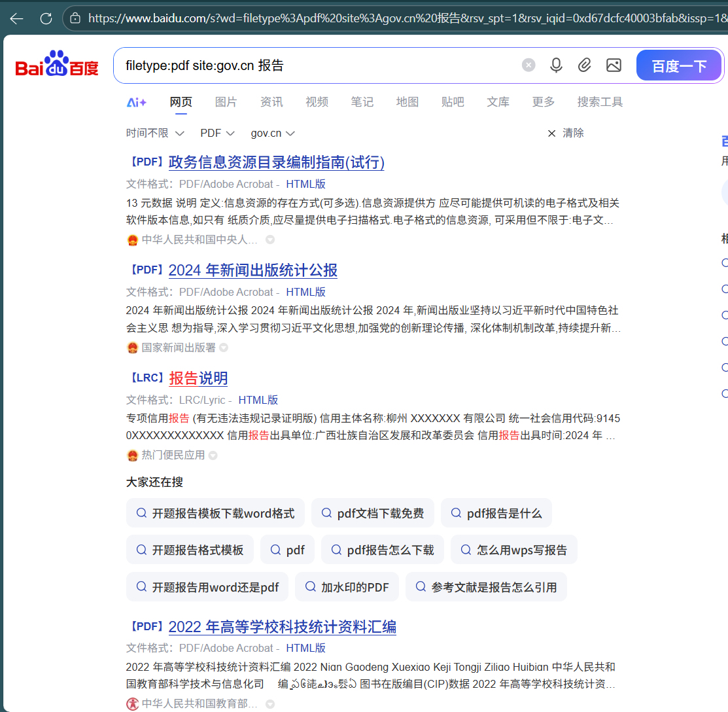Clear filters with the 清除 option
The image size is (728, 712).
pos(572,132)
